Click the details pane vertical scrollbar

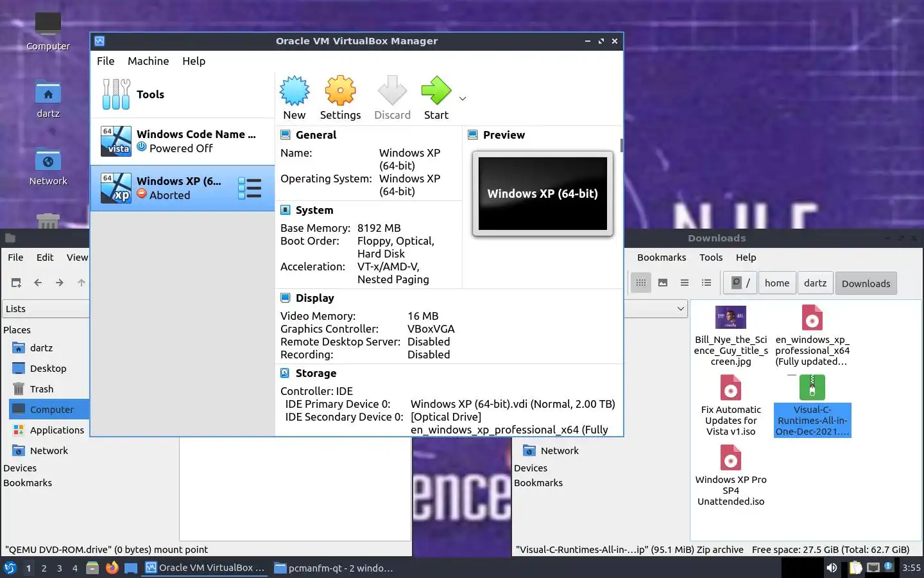click(622, 145)
